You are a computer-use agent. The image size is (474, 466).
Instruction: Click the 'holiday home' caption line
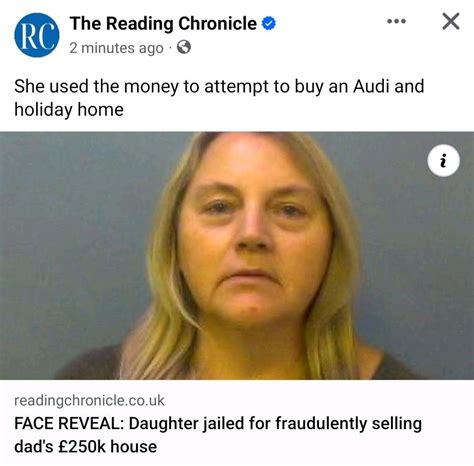point(69,110)
